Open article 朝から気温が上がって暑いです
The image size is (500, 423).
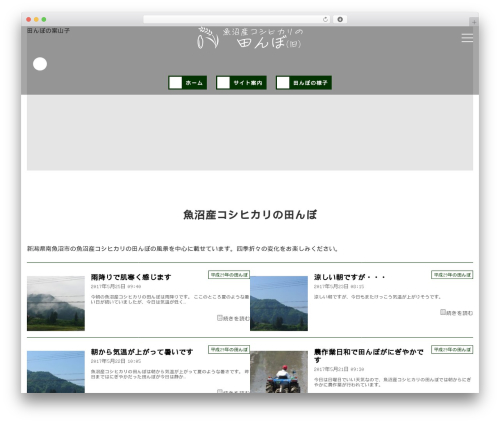(x=142, y=352)
